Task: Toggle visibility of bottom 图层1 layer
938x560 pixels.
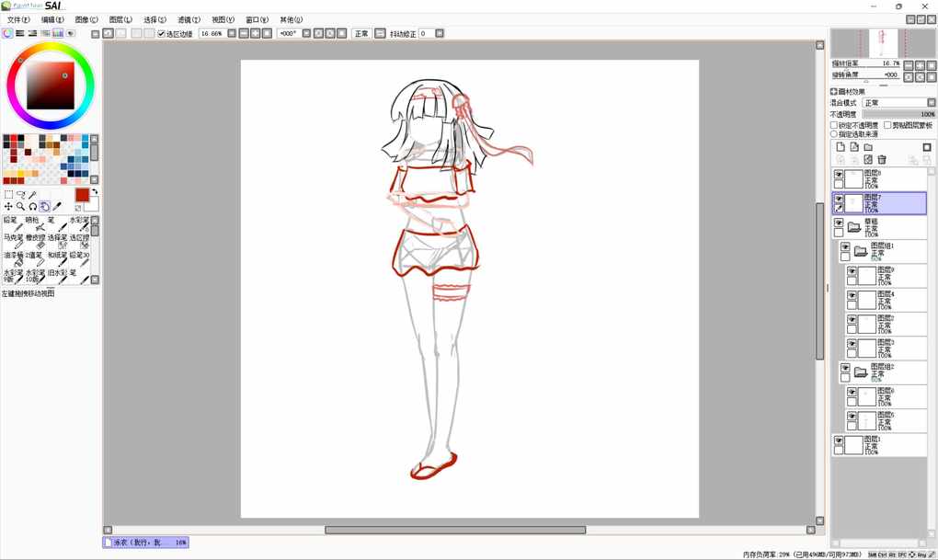Action: point(839,440)
